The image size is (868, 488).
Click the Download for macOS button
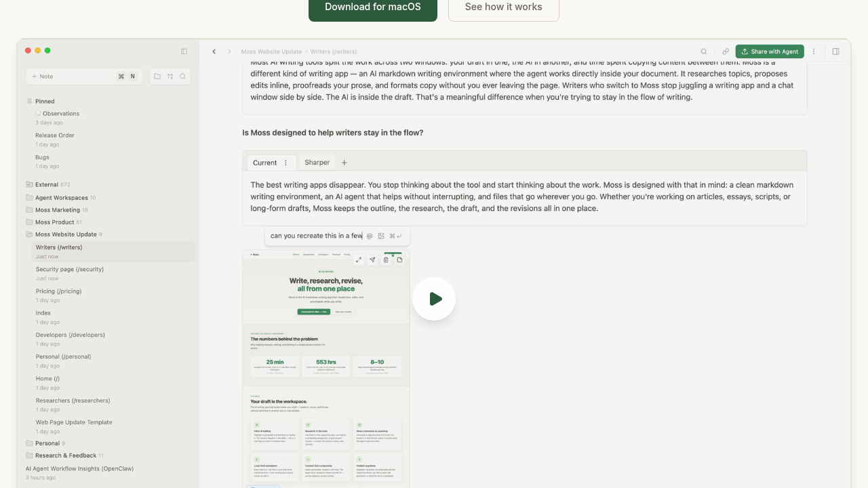click(373, 8)
